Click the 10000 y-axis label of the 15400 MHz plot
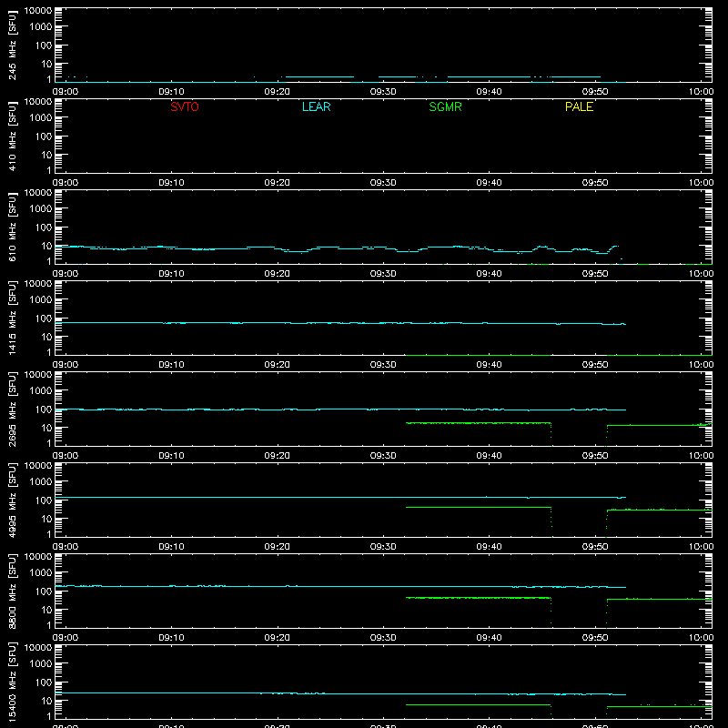Screen dimensions: 728x728 point(38,648)
